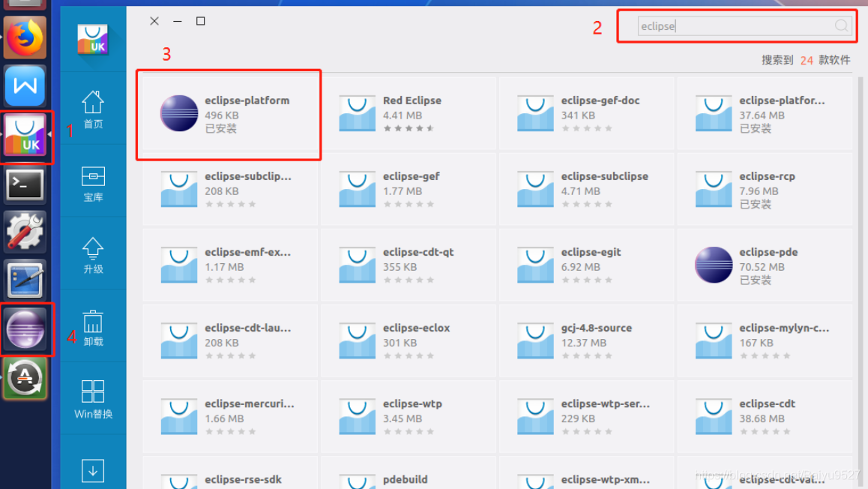Click the eclipse-eclox name
This screenshot has width=868, height=489.
point(416,328)
